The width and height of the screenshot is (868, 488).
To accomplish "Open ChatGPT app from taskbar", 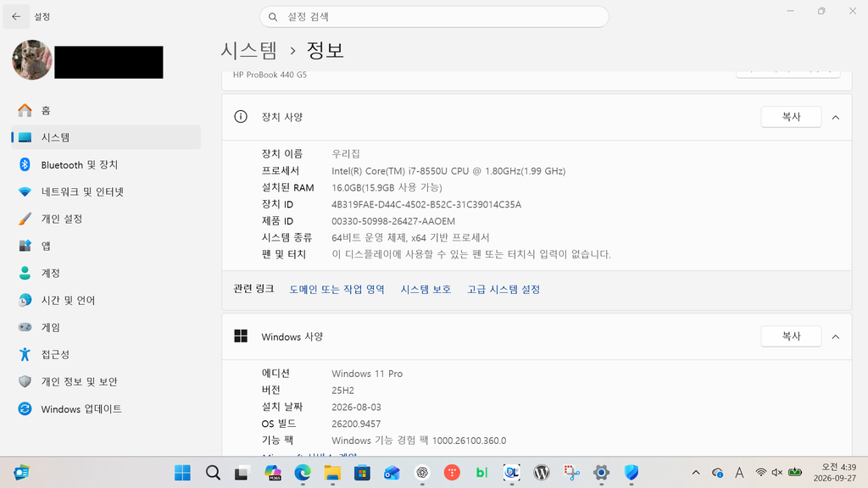I will point(422,473).
